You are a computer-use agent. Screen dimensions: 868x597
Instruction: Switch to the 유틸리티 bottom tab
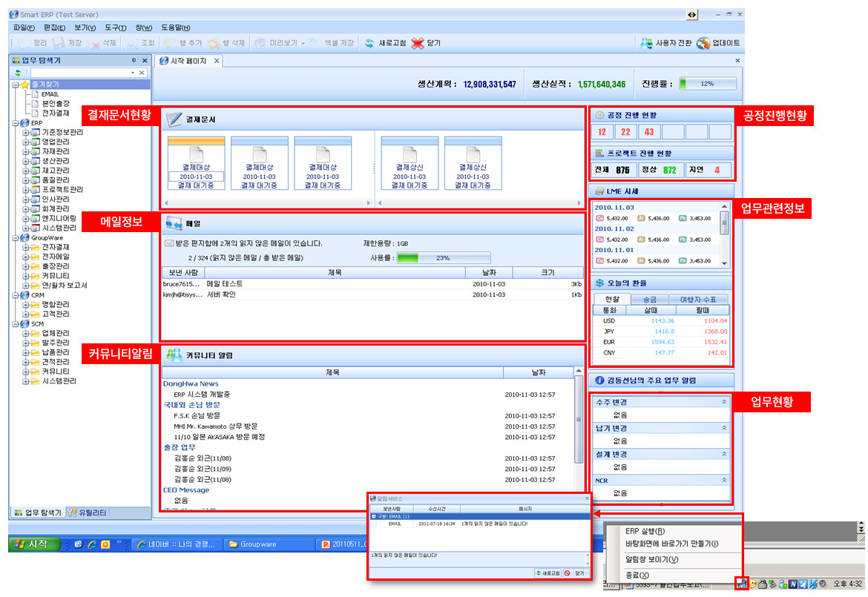coord(88,512)
